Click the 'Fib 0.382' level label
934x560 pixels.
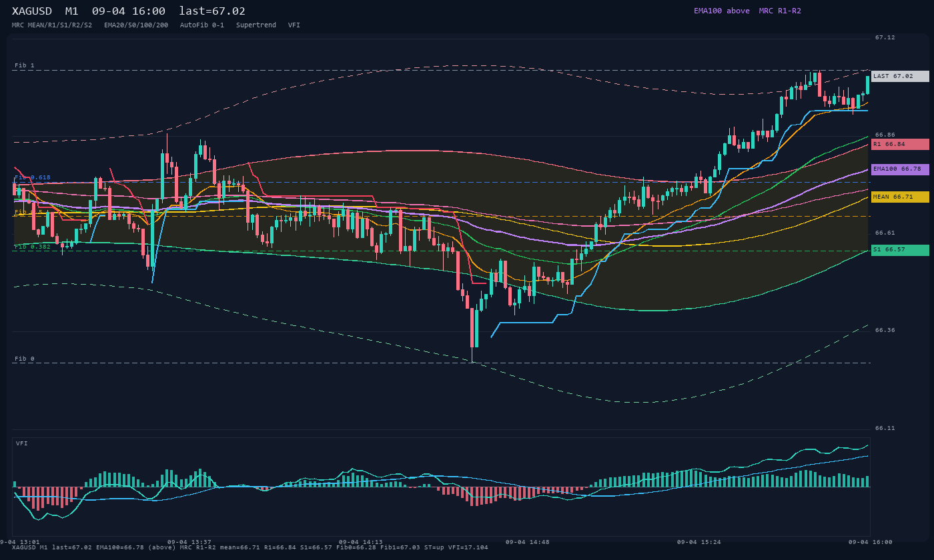point(33,247)
